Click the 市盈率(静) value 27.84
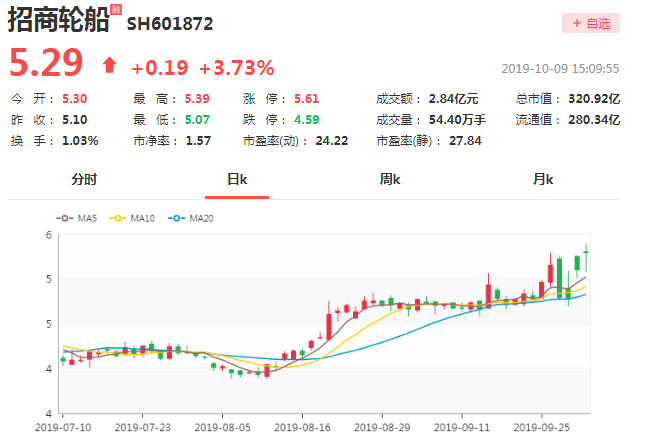Screen dimensions: 645x441 (x=465, y=141)
